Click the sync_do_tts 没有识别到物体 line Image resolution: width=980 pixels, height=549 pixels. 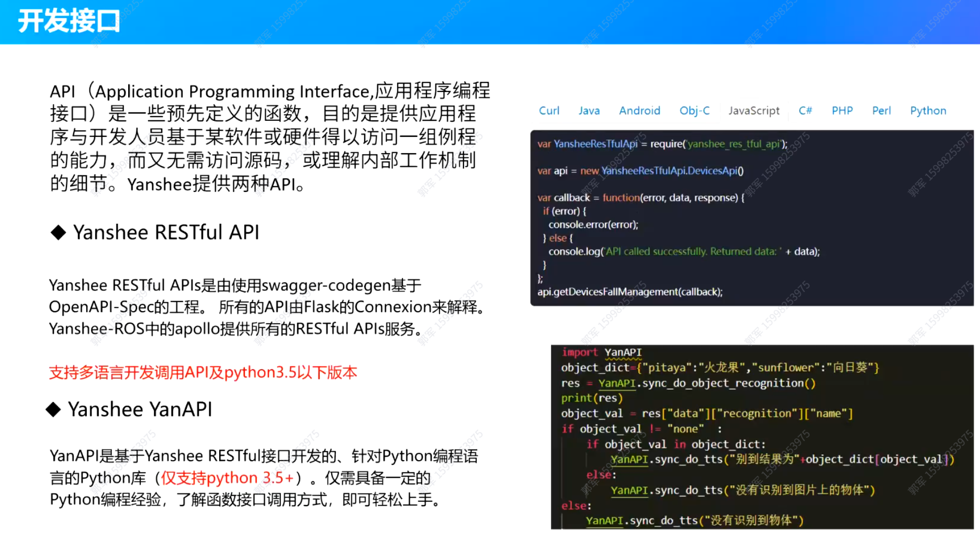pyautogui.click(x=694, y=521)
